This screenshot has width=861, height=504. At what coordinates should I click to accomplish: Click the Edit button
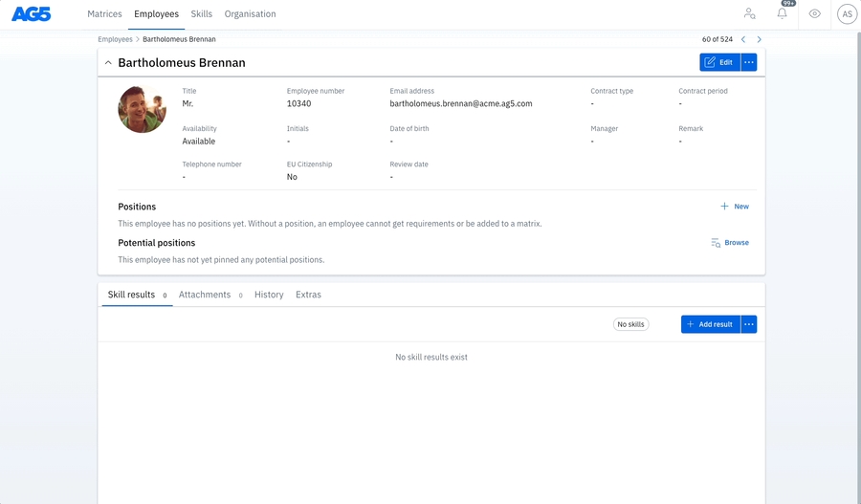pos(719,62)
